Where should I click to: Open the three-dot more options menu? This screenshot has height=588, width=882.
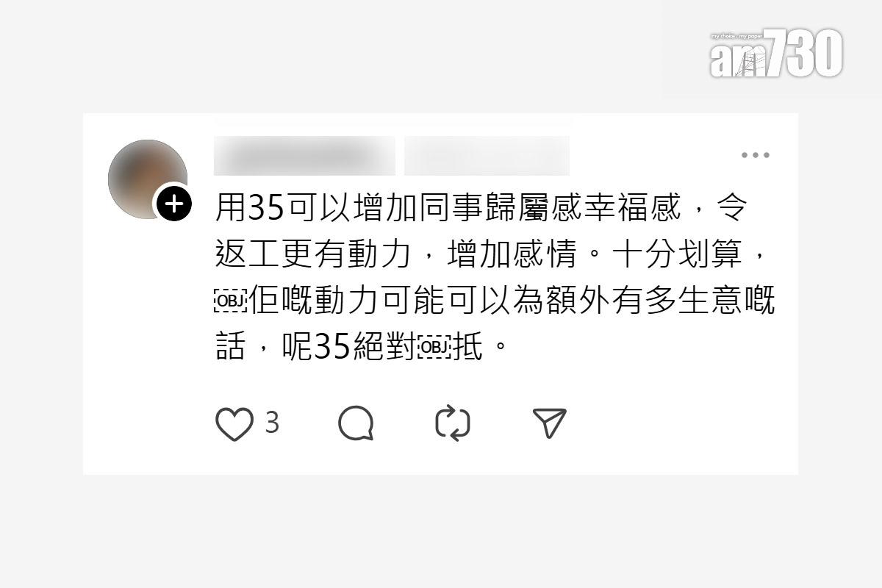[755, 155]
